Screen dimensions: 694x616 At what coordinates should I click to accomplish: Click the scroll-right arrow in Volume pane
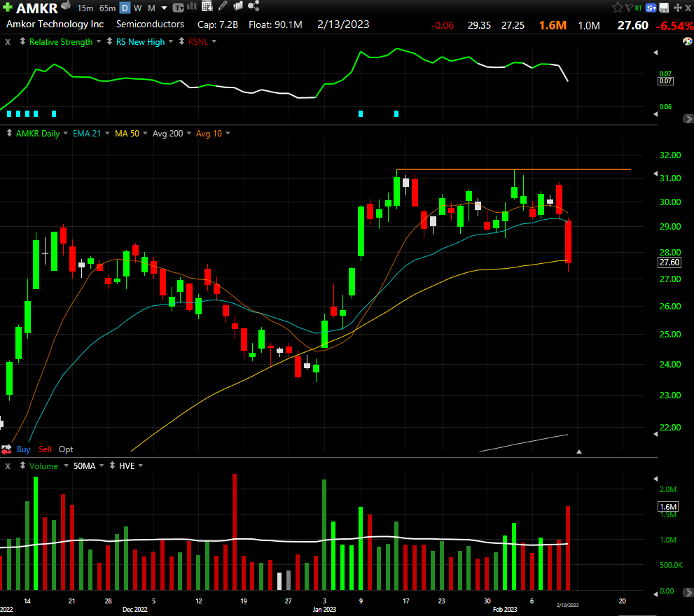click(x=688, y=592)
